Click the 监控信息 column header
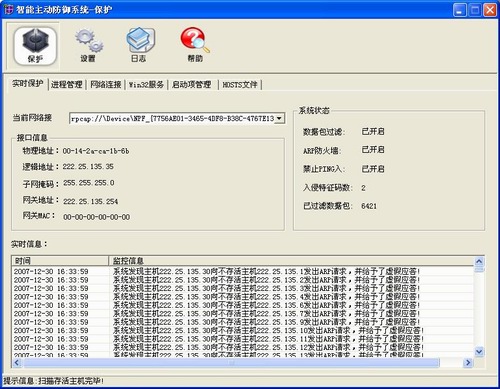The width and height of the screenshot is (500, 389). tap(291, 261)
